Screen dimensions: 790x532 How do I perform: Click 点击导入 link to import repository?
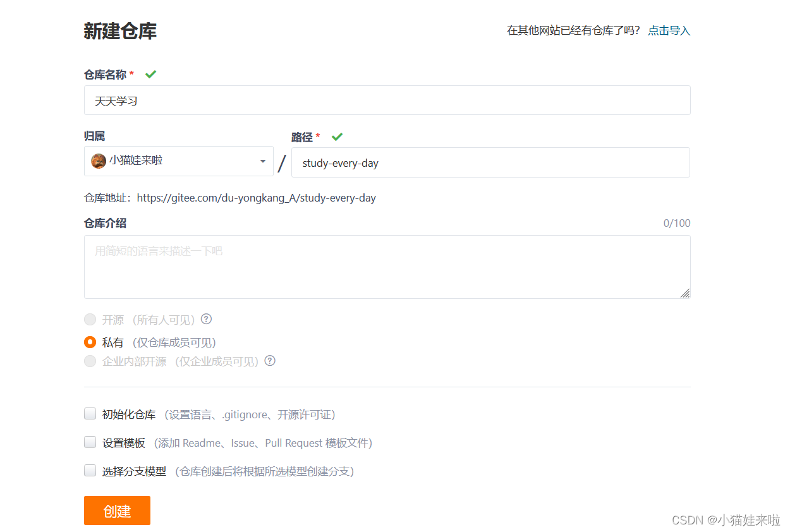tap(669, 30)
